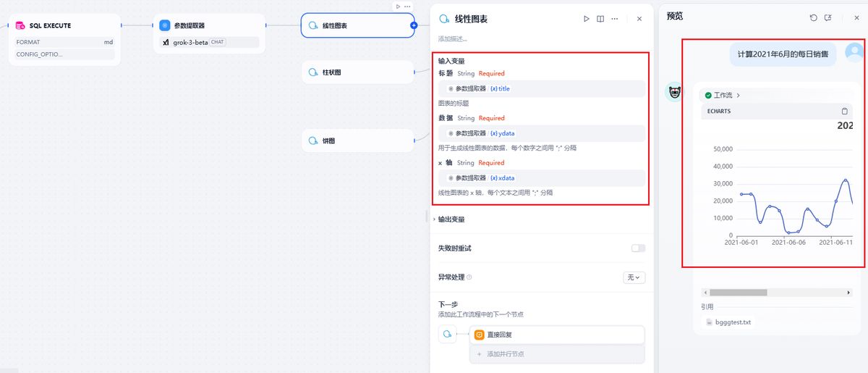Open the 异常处理 dropdown showing 无
Viewport: 868px width, 373px height.
[634, 277]
